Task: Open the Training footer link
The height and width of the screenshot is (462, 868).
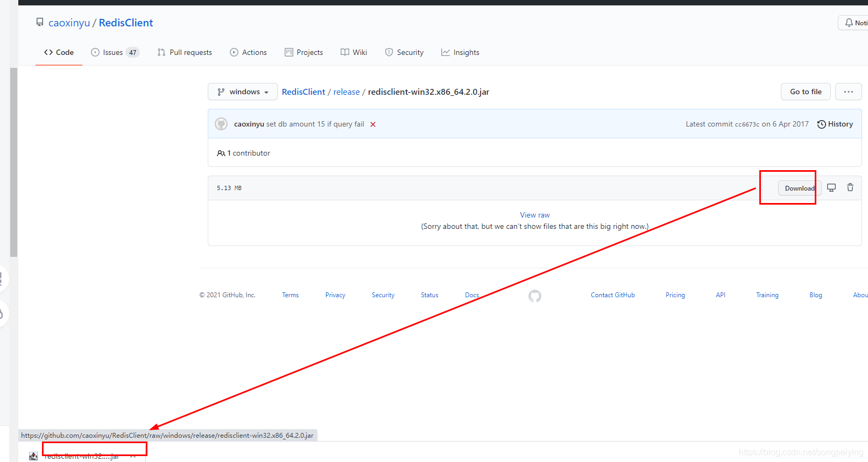Action: point(767,295)
